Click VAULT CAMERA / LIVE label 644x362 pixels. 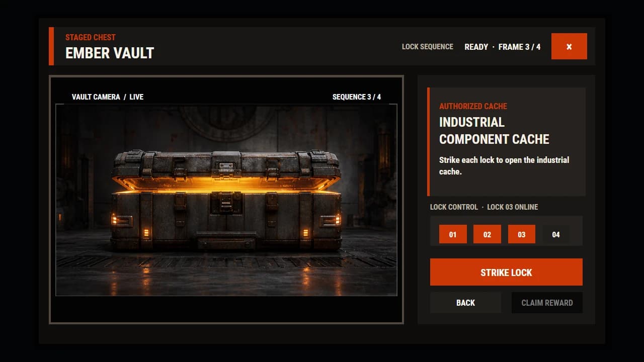pos(108,97)
